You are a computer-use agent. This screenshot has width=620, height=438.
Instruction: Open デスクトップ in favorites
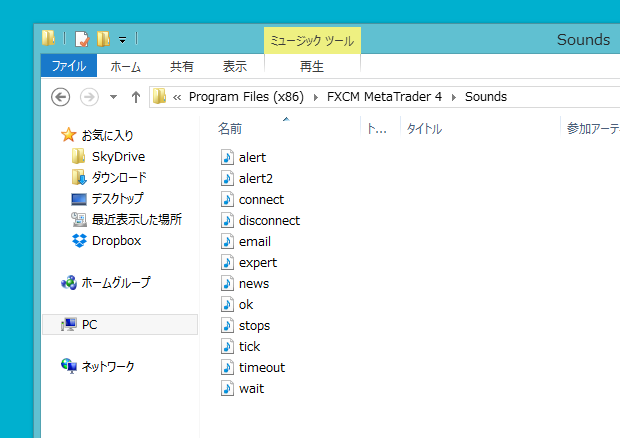pyautogui.click(x=117, y=198)
